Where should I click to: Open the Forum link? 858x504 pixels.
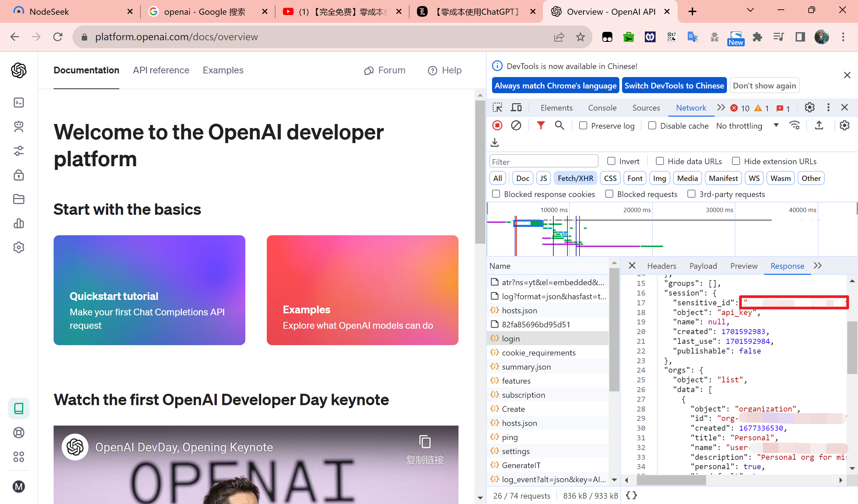(x=385, y=70)
